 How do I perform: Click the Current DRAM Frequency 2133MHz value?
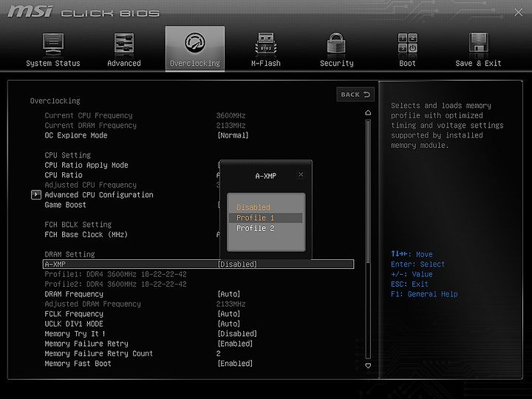pos(231,126)
